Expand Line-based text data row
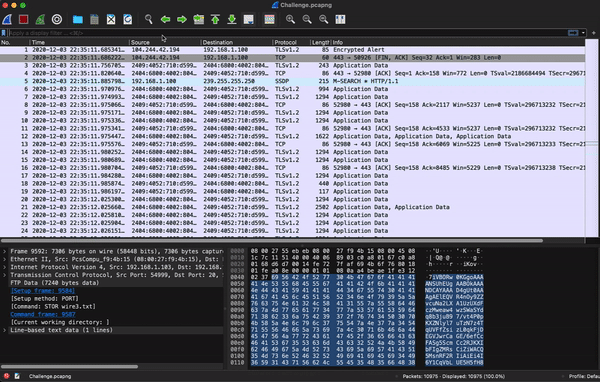Screen dimensions: 600x382 point(5,330)
